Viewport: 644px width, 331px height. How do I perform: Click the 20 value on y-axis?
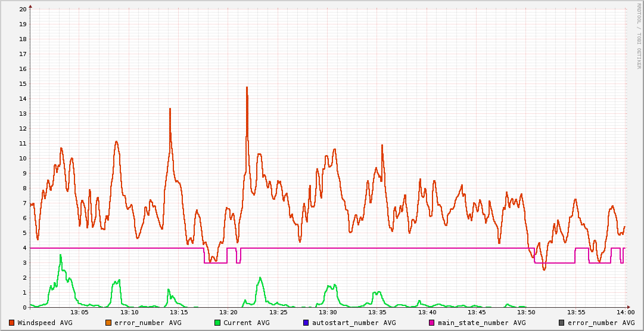point(23,10)
